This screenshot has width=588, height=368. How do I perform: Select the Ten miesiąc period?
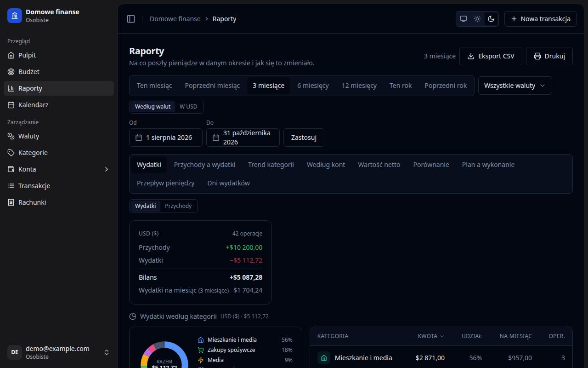(154, 86)
